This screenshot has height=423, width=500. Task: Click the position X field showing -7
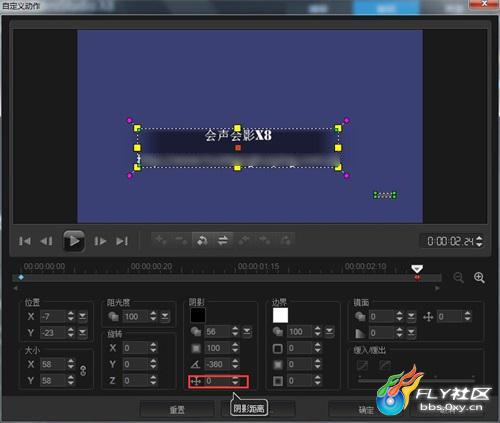[53, 316]
